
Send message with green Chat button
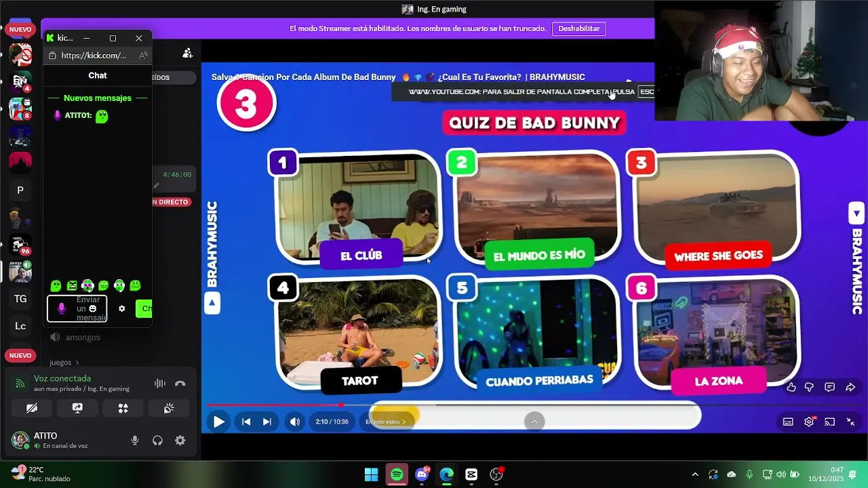144,308
